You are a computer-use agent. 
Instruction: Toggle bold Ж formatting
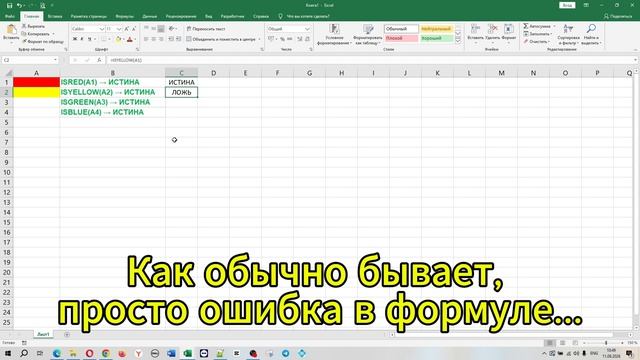tap(75, 39)
